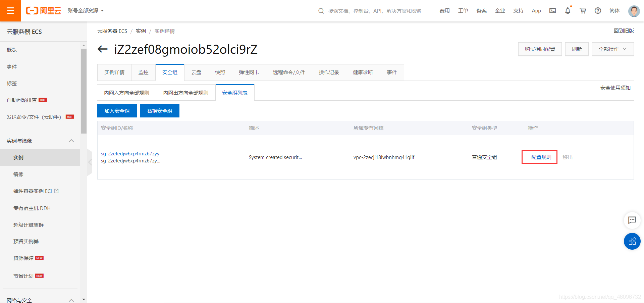Click the 回到旧版 link
This screenshot has height=303, width=644.
pyautogui.click(x=624, y=31)
